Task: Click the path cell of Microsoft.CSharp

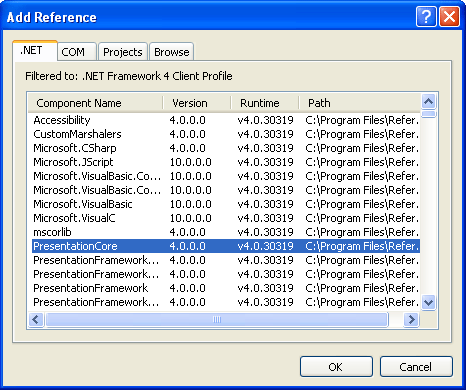Action: pyautogui.click(x=362, y=148)
